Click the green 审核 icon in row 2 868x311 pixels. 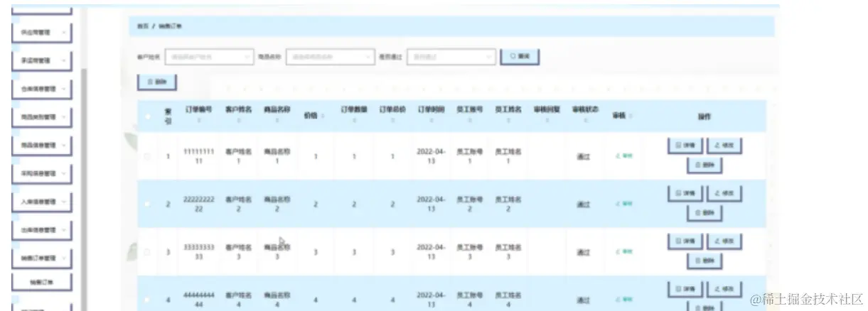[623, 204]
